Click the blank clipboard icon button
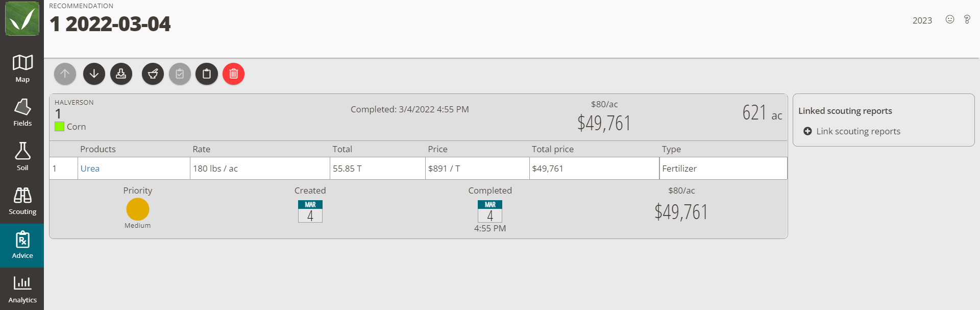The image size is (980, 310). (207, 74)
